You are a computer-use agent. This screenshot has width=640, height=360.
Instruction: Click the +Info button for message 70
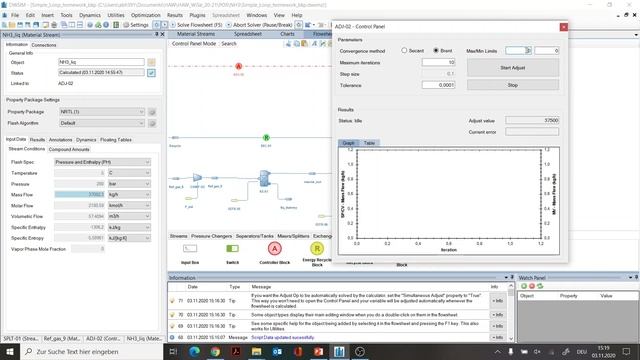pyautogui.click(x=497, y=315)
